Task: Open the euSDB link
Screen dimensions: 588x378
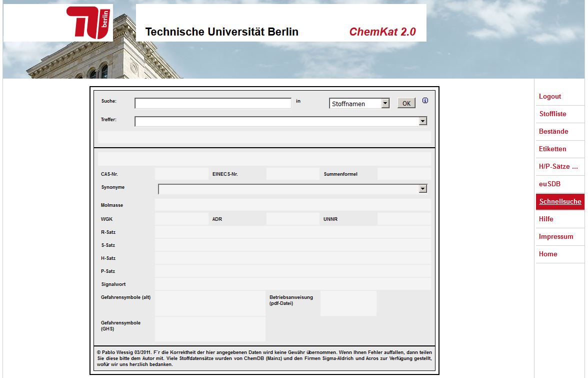Action: point(549,184)
